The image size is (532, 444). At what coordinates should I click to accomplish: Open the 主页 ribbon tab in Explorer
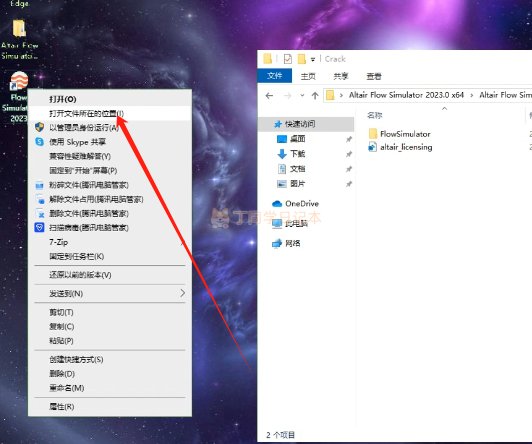[308, 76]
